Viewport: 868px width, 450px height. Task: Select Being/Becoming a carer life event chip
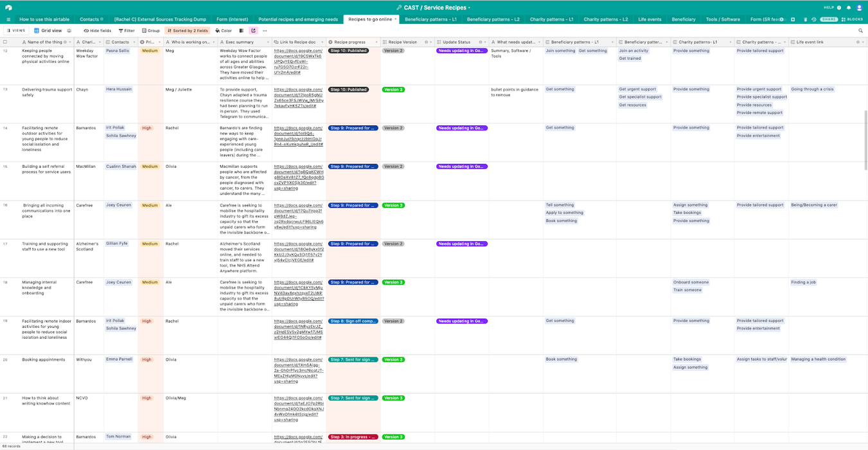[814, 205]
